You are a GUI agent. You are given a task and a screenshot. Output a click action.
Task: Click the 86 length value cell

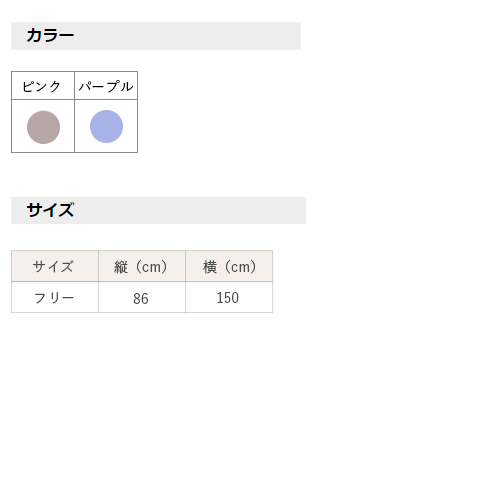[x=142, y=297]
